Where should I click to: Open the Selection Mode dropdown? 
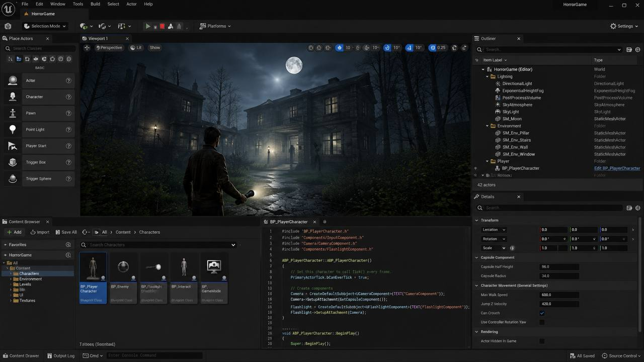pos(45,26)
